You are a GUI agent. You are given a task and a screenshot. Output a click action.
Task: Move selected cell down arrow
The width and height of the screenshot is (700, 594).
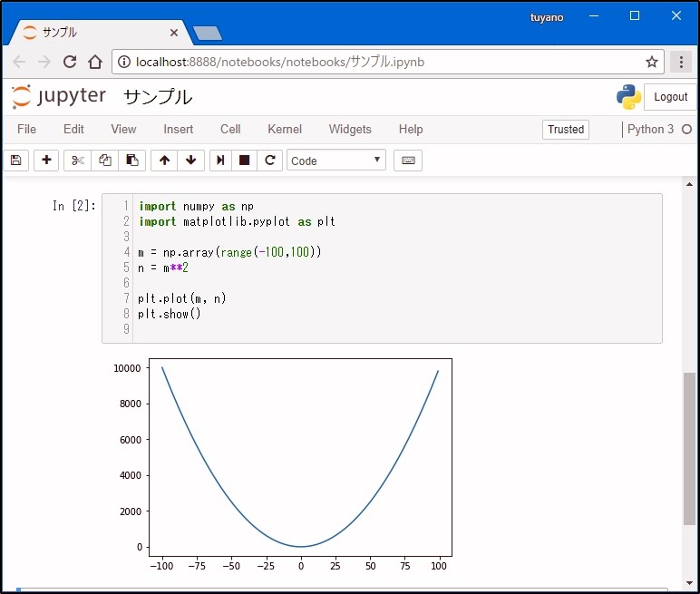click(x=190, y=161)
